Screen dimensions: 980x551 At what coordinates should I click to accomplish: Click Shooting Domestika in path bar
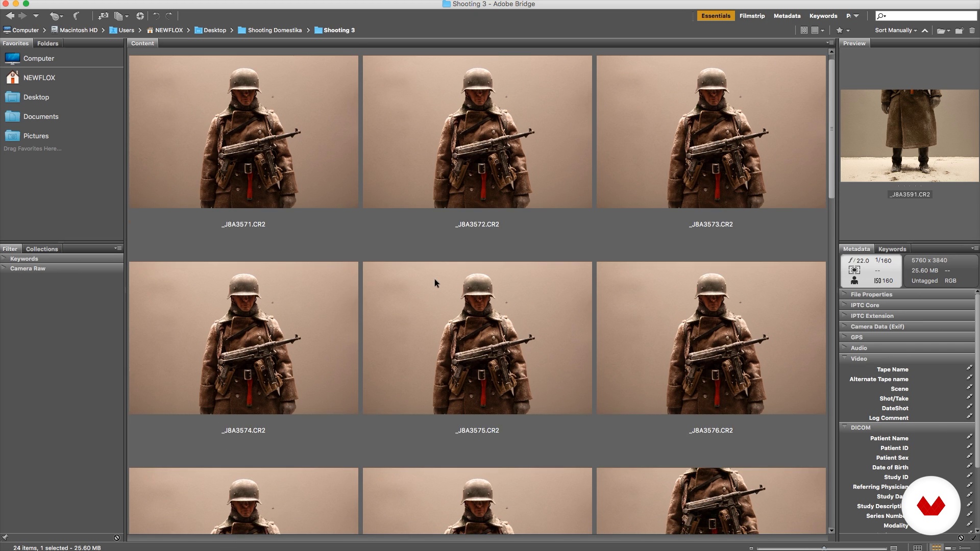(270, 30)
